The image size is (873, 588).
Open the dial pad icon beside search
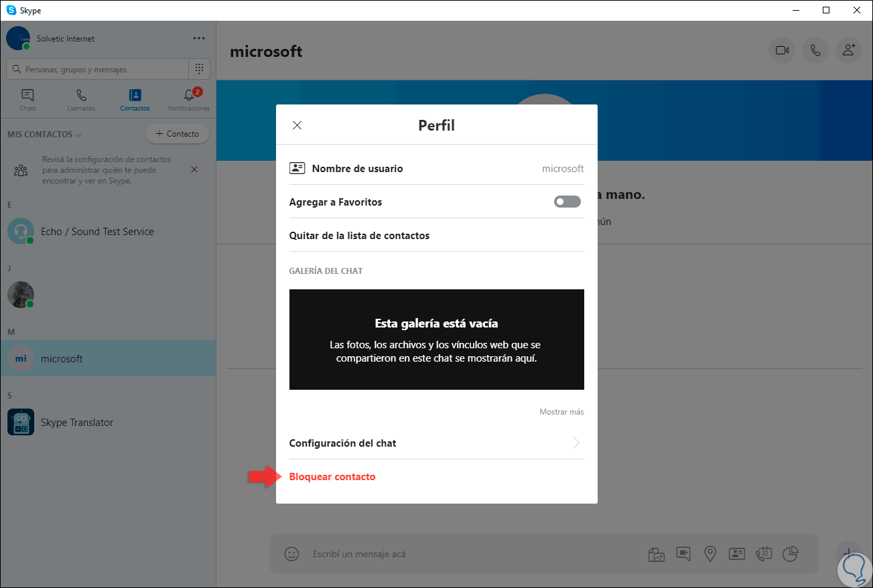(199, 69)
